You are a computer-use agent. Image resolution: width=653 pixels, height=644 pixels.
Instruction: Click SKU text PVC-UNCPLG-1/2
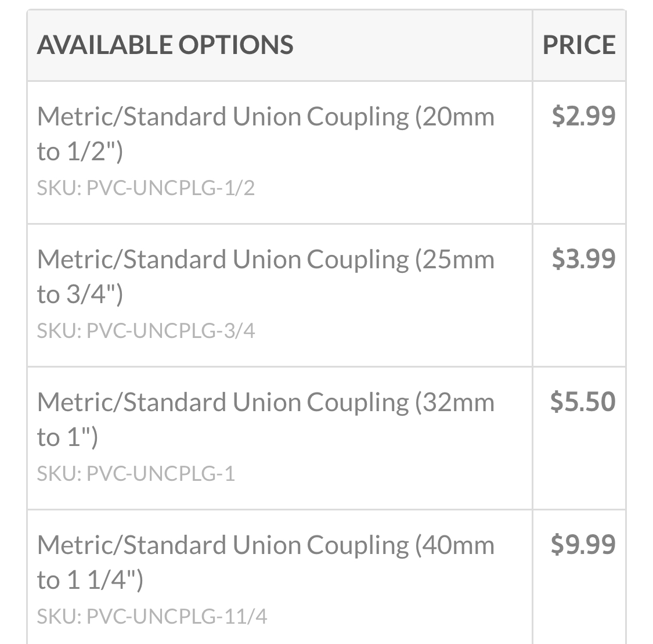pyautogui.click(x=146, y=188)
